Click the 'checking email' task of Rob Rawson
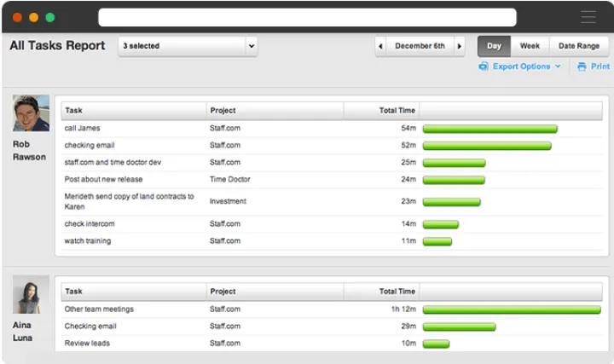Screen dimensions: 614x364 [90, 145]
